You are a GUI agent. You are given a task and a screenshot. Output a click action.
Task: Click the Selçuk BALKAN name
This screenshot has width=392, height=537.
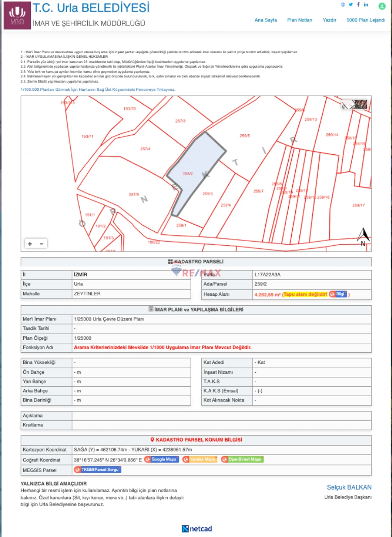(x=349, y=487)
